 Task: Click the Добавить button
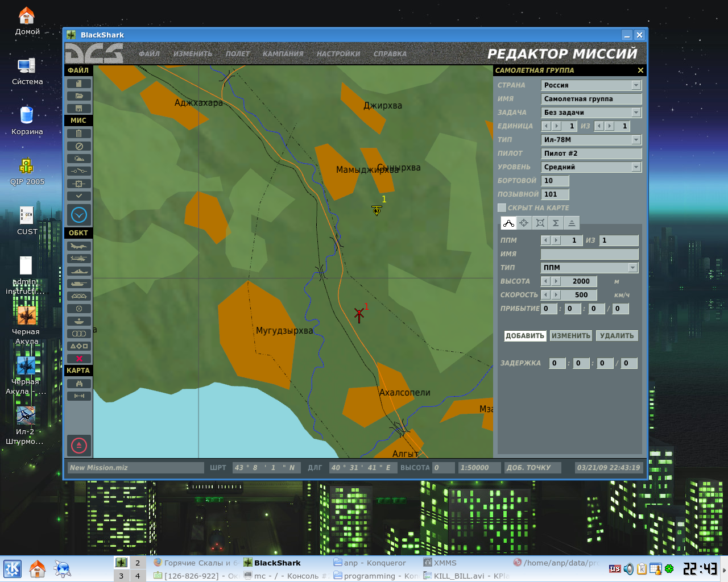[x=525, y=336]
